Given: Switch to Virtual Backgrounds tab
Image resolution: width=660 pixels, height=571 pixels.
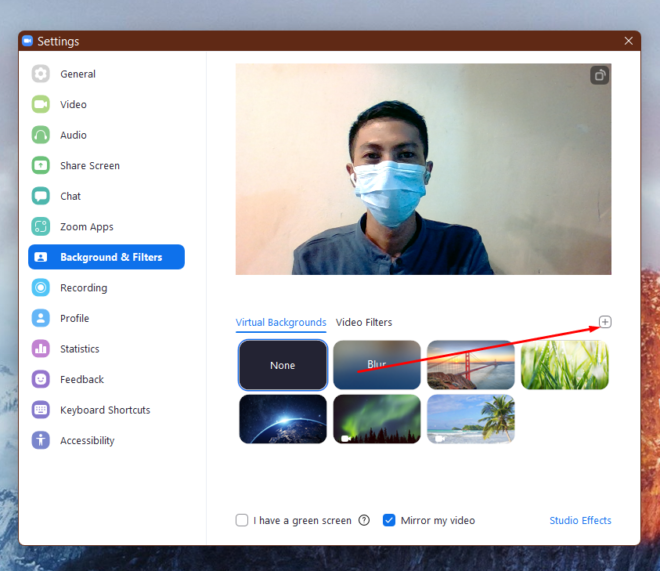Looking at the screenshot, I should coord(281,322).
